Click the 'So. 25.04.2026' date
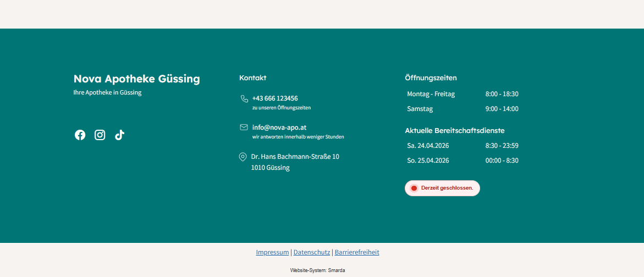This screenshot has height=277, width=644. pos(428,160)
